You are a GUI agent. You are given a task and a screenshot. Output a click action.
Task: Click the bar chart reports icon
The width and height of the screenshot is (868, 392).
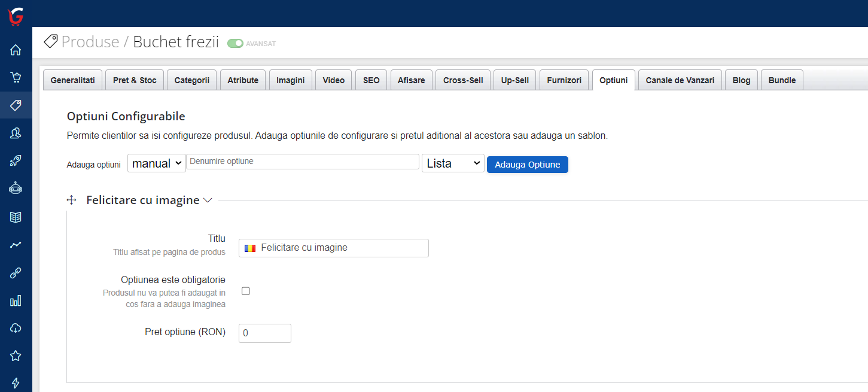16,300
